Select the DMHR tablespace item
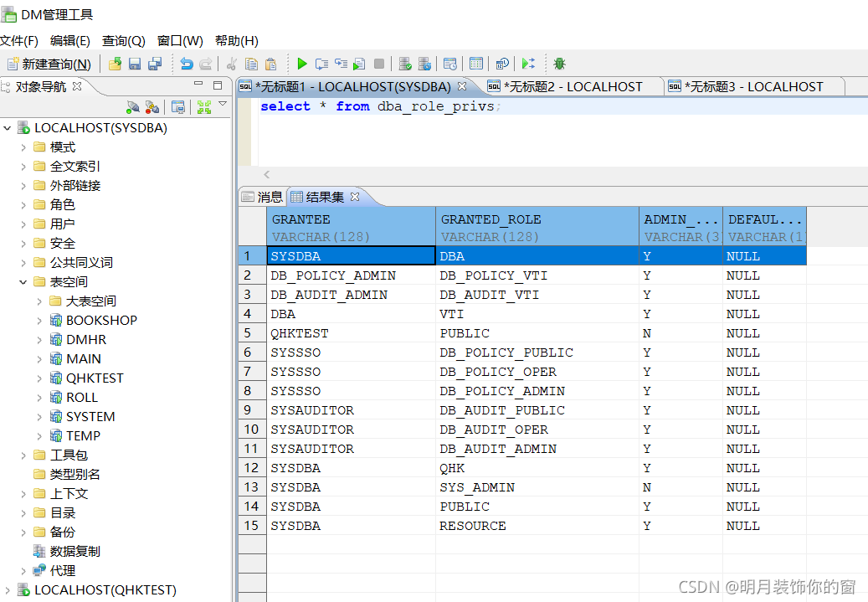 tap(86, 339)
